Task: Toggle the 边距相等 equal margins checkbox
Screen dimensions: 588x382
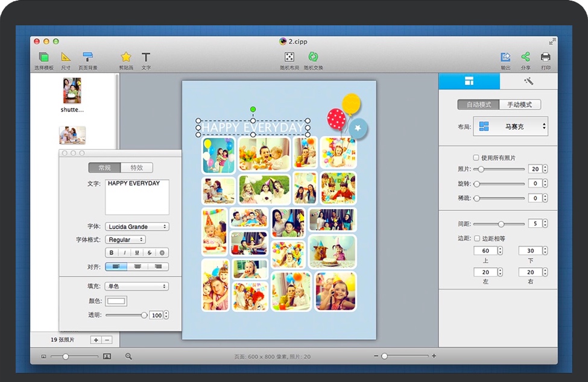Action: point(477,239)
